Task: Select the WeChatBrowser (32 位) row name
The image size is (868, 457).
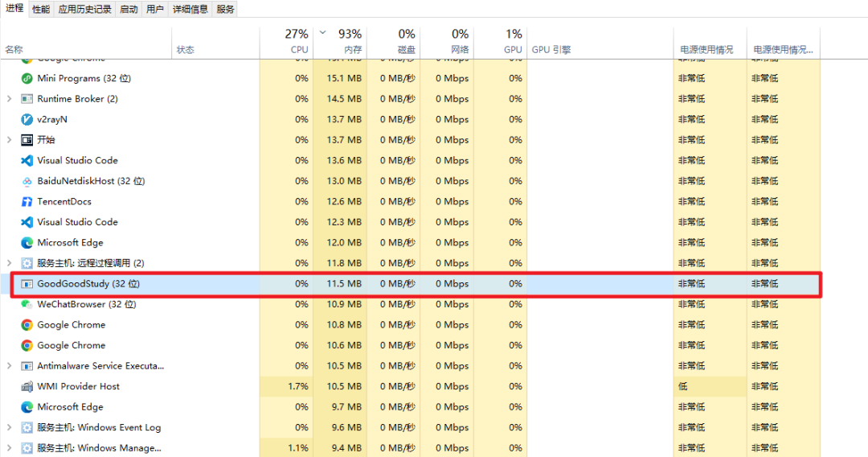Action: (x=87, y=304)
